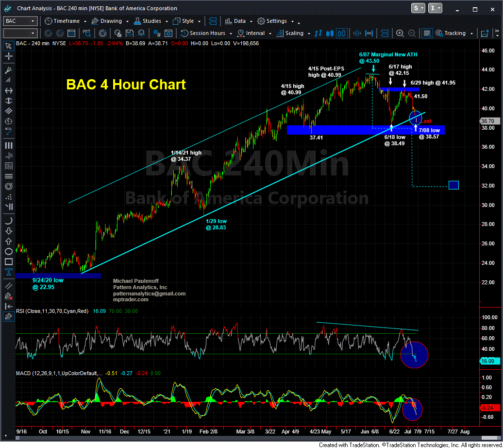Select the crosshair cursor tool
This screenshot has width=503, height=448.
9,56
